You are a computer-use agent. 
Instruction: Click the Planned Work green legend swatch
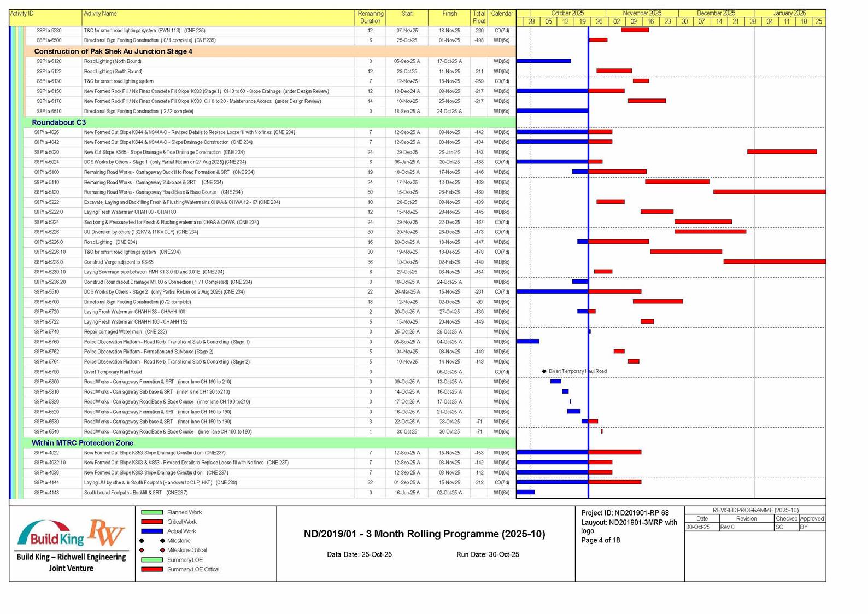tap(152, 512)
